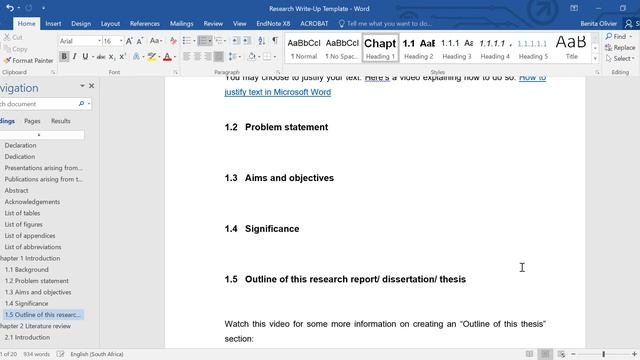Apply paragraph shading color
The image size is (640, 360).
tap(251, 56)
